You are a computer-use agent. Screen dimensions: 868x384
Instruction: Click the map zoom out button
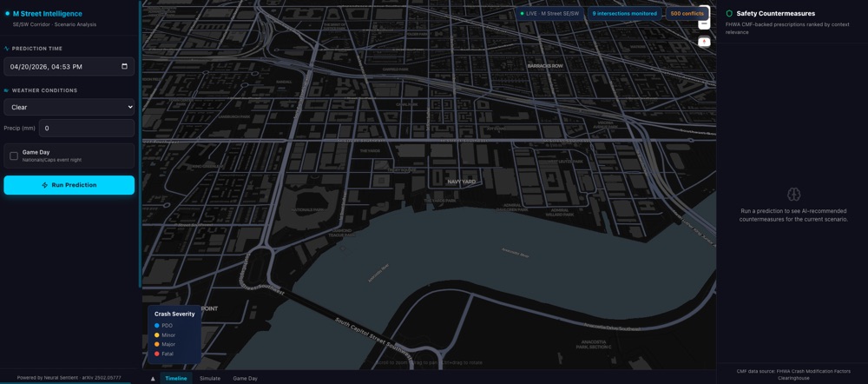point(704,25)
